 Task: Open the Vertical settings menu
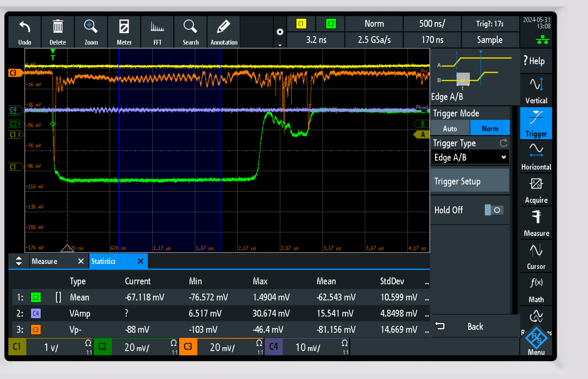point(536,90)
